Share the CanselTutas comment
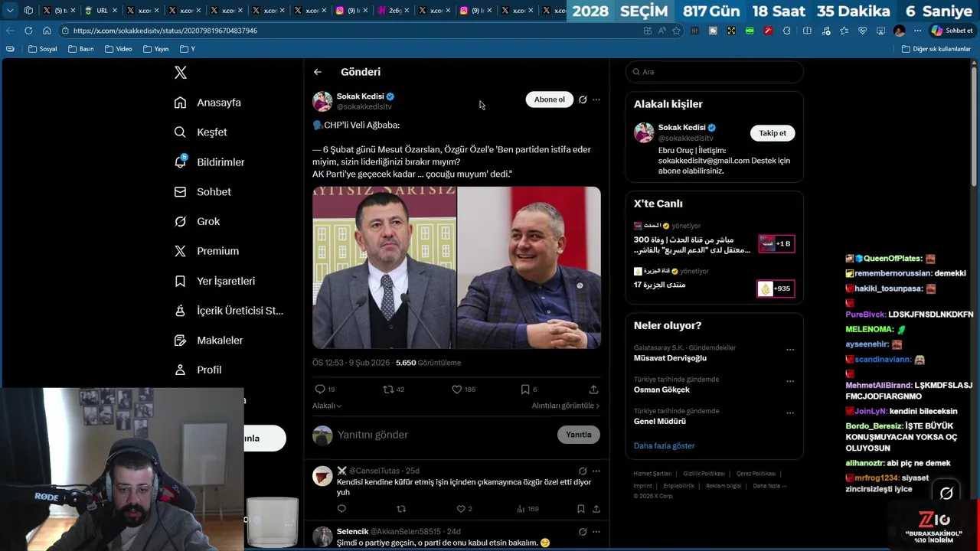980x551 pixels. coord(596,509)
